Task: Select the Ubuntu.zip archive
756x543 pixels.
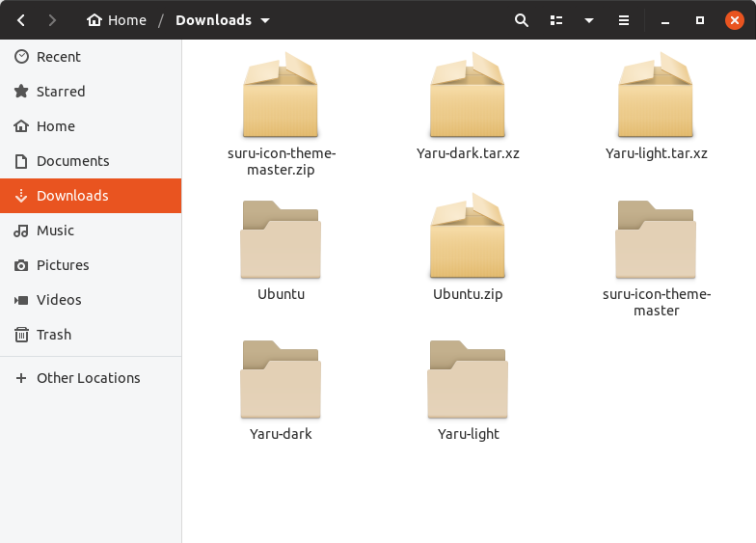Action: pos(468,239)
